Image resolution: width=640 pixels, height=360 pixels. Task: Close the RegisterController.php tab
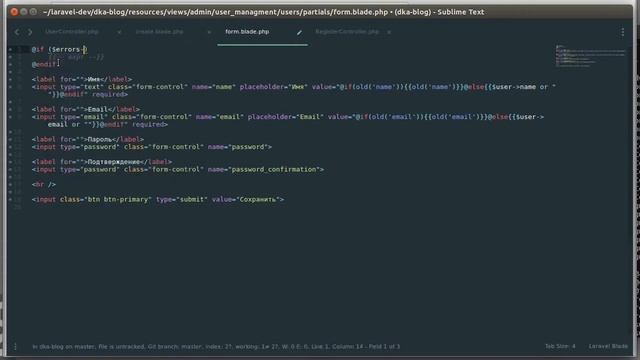tap(389, 32)
